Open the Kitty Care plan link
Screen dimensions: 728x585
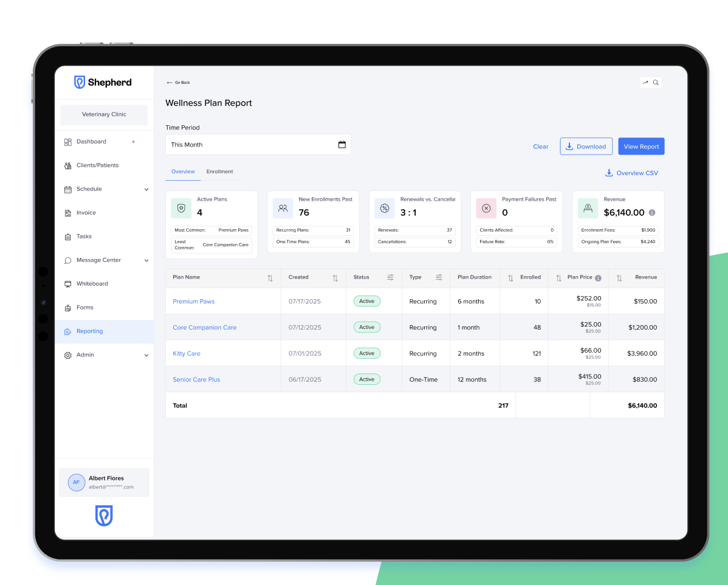(187, 353)
